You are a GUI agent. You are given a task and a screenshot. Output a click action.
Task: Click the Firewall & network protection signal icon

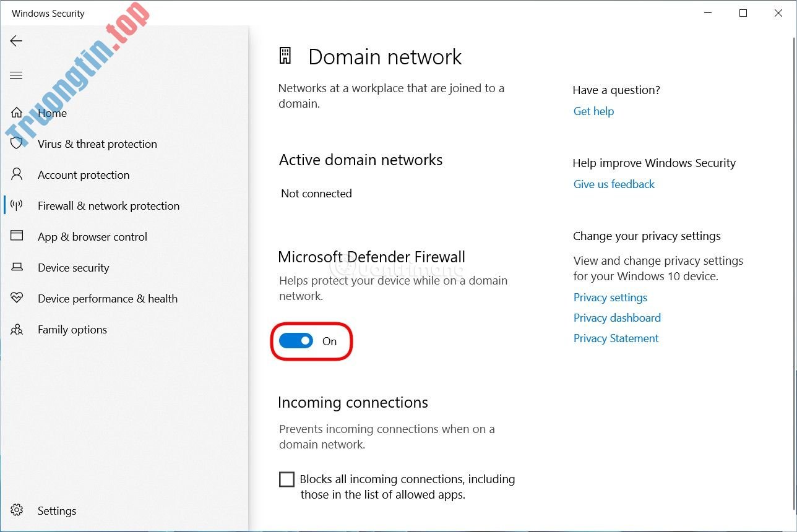[17, 205]
